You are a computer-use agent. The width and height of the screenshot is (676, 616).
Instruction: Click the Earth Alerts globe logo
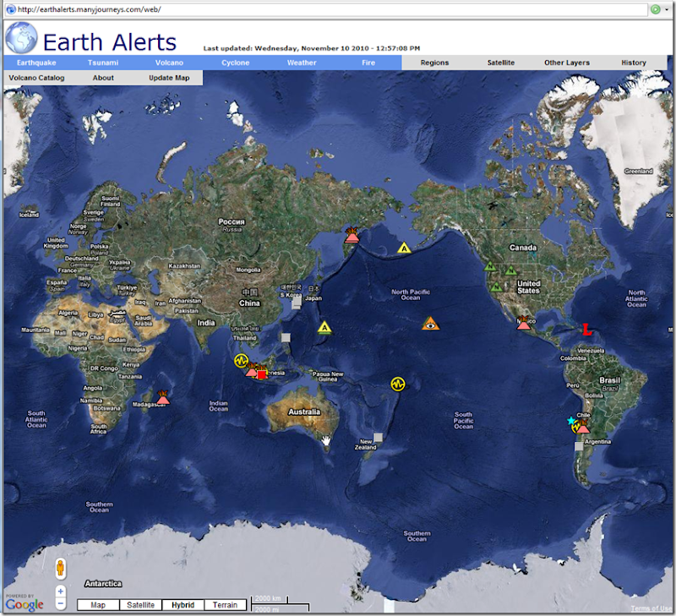(x=22, y=38)
